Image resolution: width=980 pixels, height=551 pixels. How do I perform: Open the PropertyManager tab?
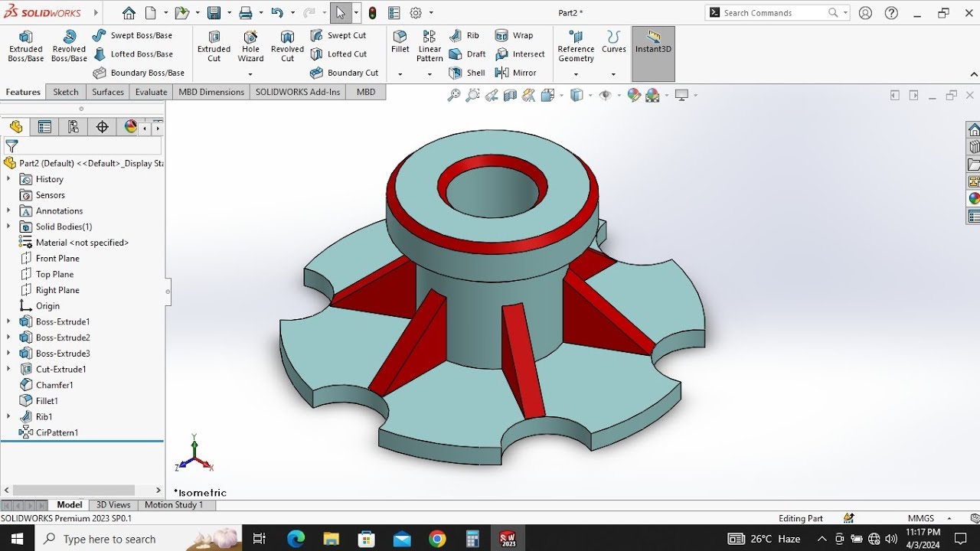pyautogui.click(x=44, y=127)
